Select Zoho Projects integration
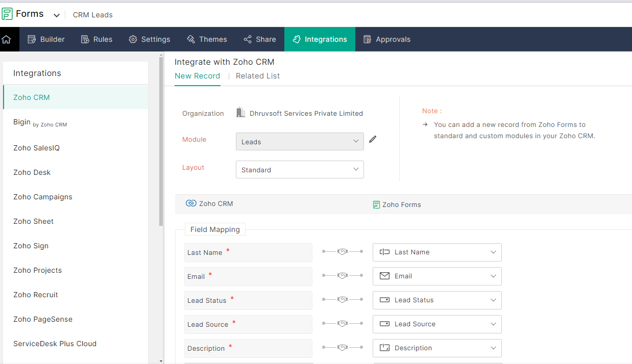 (76, 270)
